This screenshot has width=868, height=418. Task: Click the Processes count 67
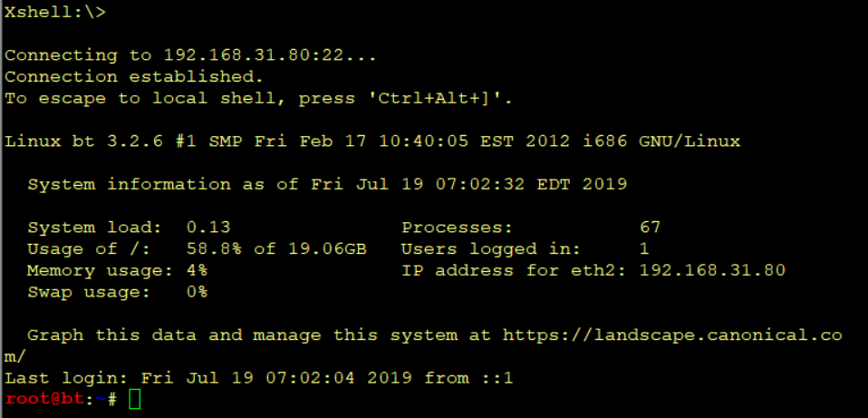click(650, 228)
